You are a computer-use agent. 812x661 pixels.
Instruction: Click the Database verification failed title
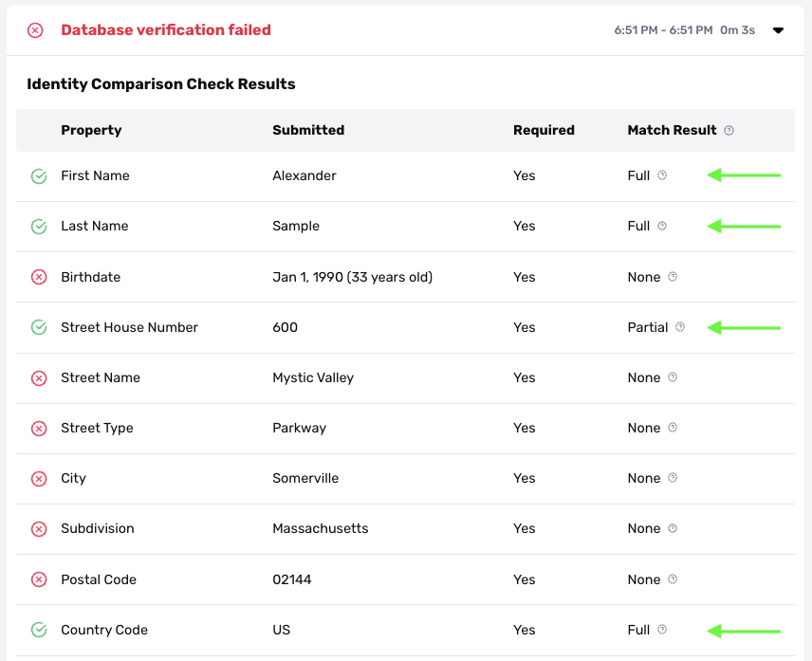[x=166, y=30]
